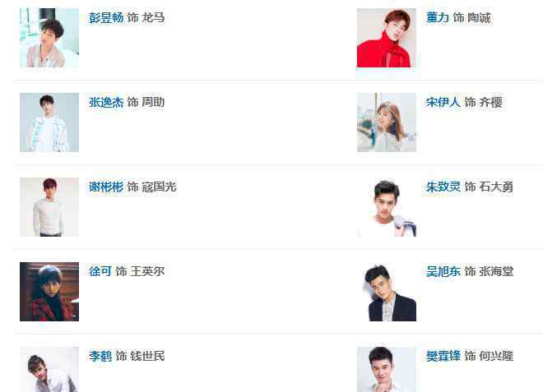This screenshot has width=543, height=392.
Task: Click 吴旭东's portrait thumbnail
Action: [x=387, y=292]
